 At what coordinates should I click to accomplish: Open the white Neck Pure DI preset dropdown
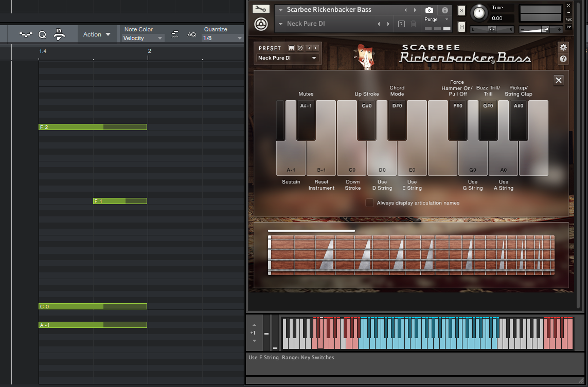pos(288,58)
